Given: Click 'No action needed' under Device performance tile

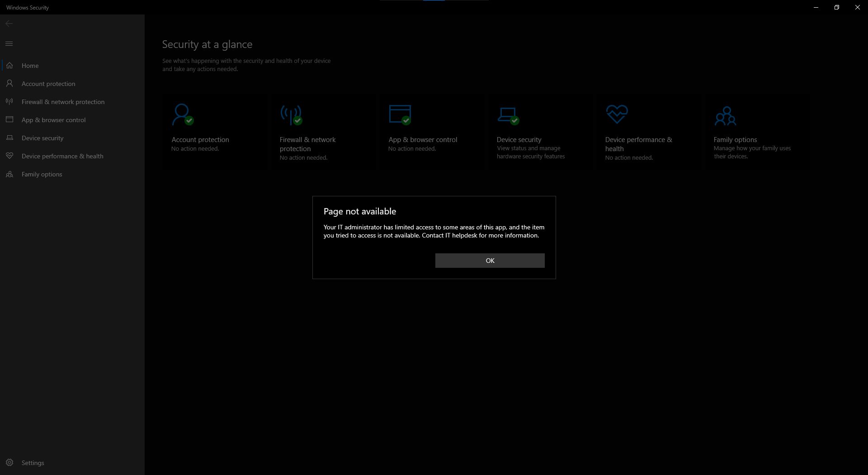Looking at the screenshot, I should (629, 158).
